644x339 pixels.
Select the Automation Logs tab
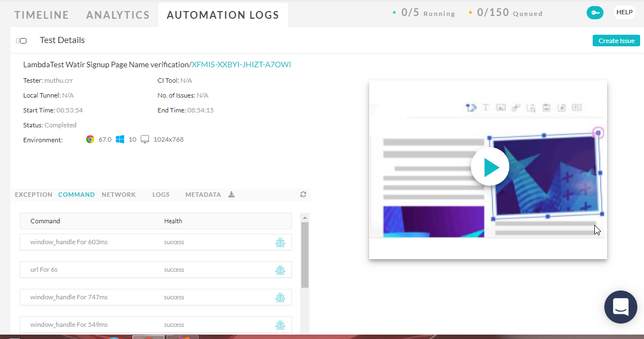(x=222, y=15)
